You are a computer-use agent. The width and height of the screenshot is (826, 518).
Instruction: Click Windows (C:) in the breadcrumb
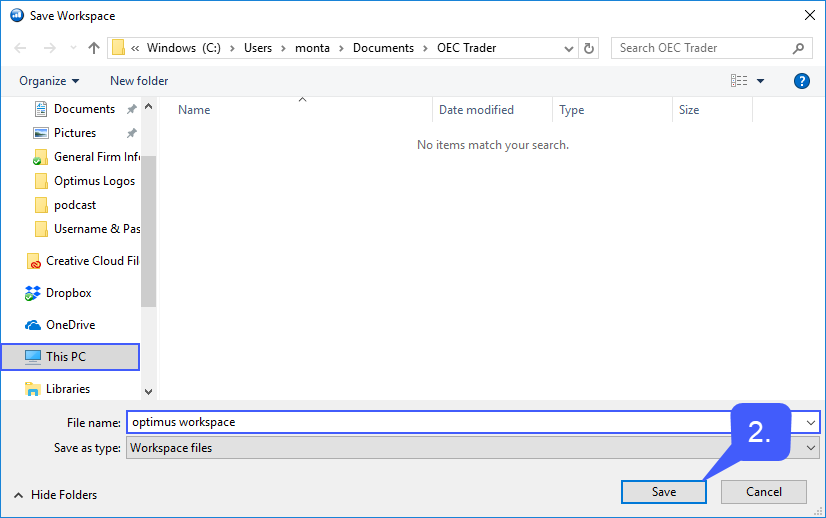184,48
